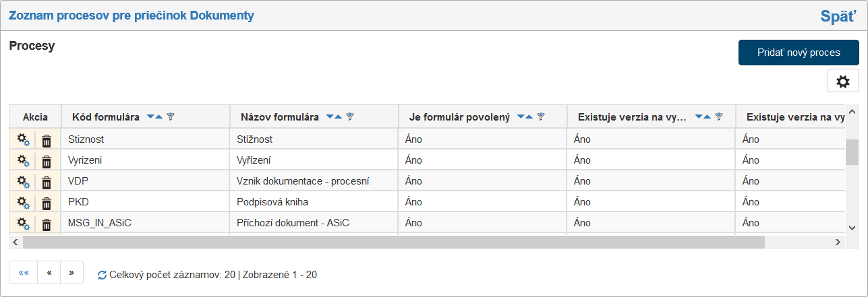Delete the Vyrizeni process row
The image size is (868, 297).
(47, 161)
